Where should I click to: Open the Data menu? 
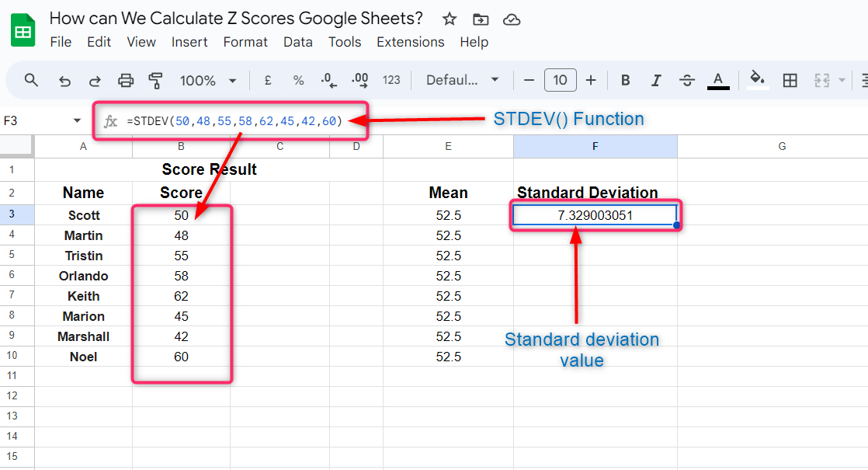[x=298, y=42]
